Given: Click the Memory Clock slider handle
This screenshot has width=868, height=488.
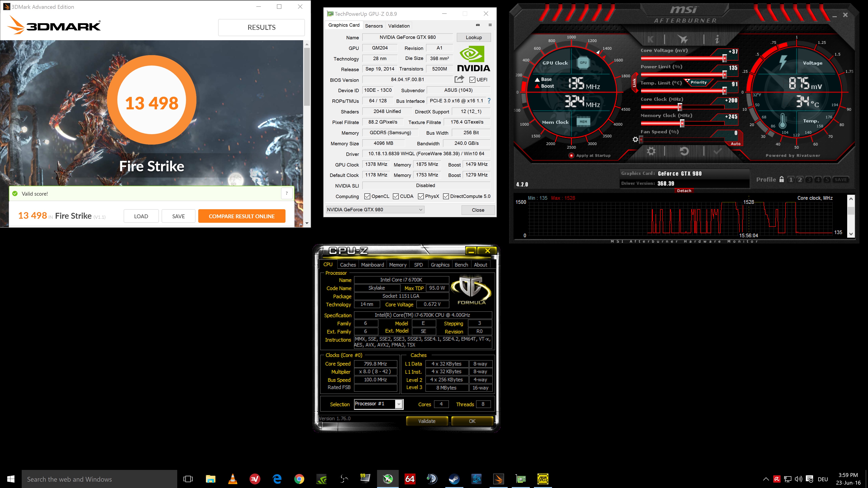Looking at the screenshot, I should (682, 123).
